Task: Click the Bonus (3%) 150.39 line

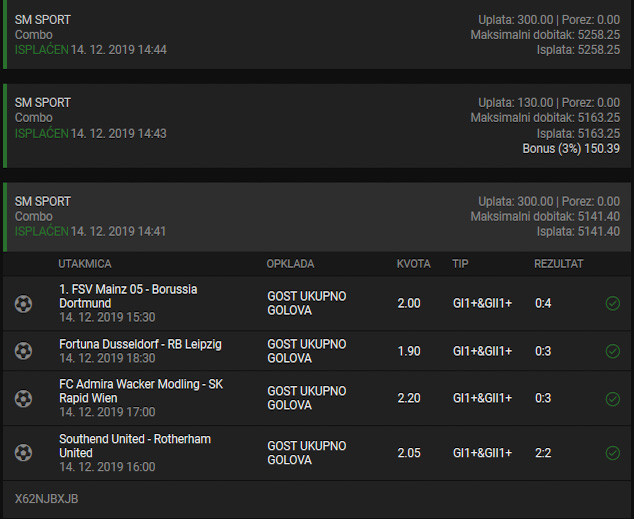Action: [x=571, y=149]
